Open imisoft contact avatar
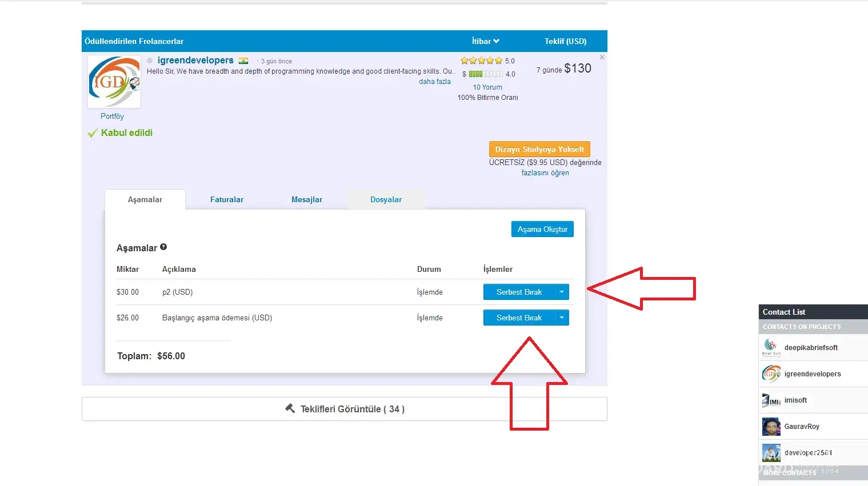Image resolution: width=868 pixels, height=486 pixels. 771,400
